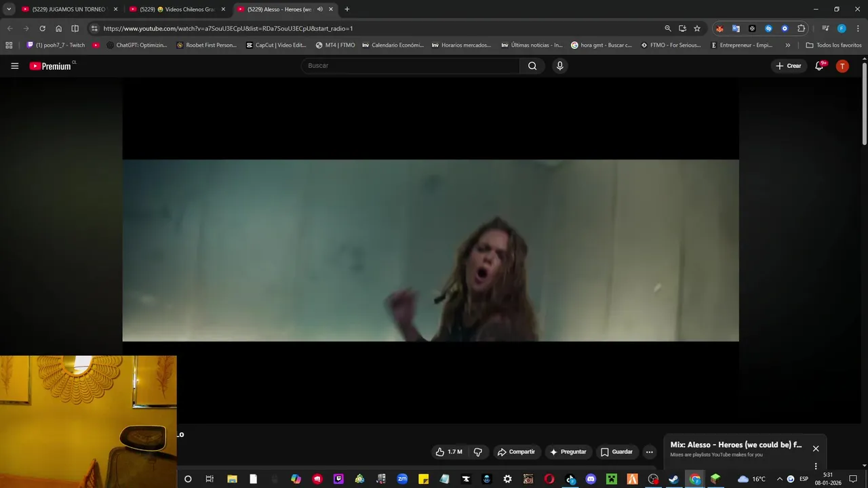Open Últimas noticias bookmark
868x488 pixels.
click(x=532, y=45)
